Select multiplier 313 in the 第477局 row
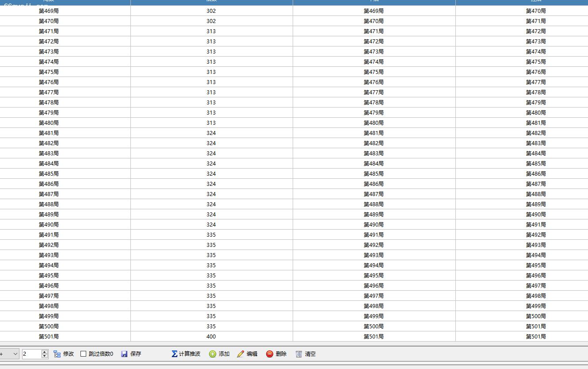This screenshot has width=588, height=369. (211, 92)
